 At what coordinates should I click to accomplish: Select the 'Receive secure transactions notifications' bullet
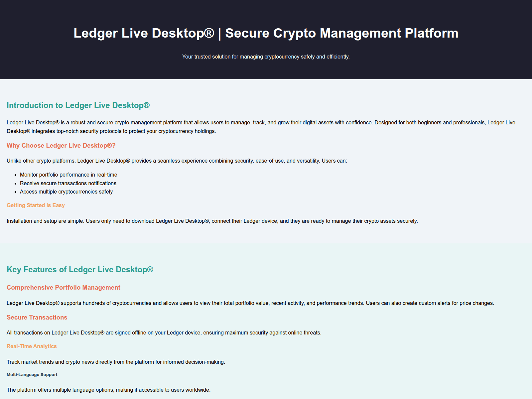68,184
